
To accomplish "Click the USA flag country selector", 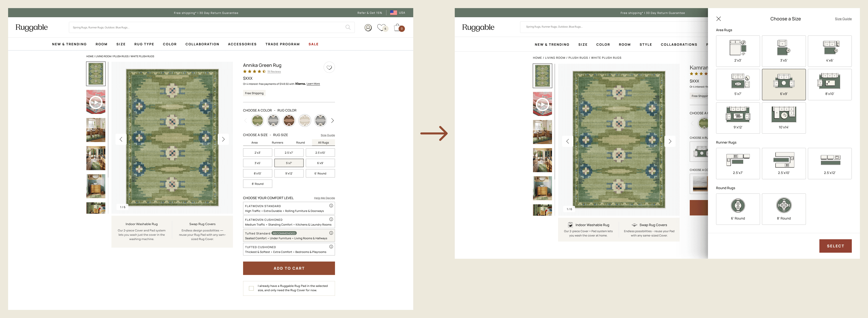I will point(398,13).
